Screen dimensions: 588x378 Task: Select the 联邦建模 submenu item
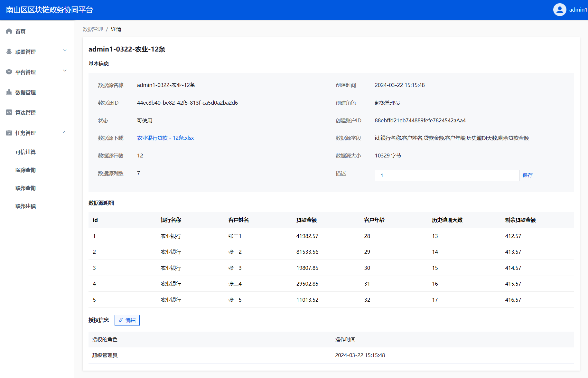coord(25,206)
